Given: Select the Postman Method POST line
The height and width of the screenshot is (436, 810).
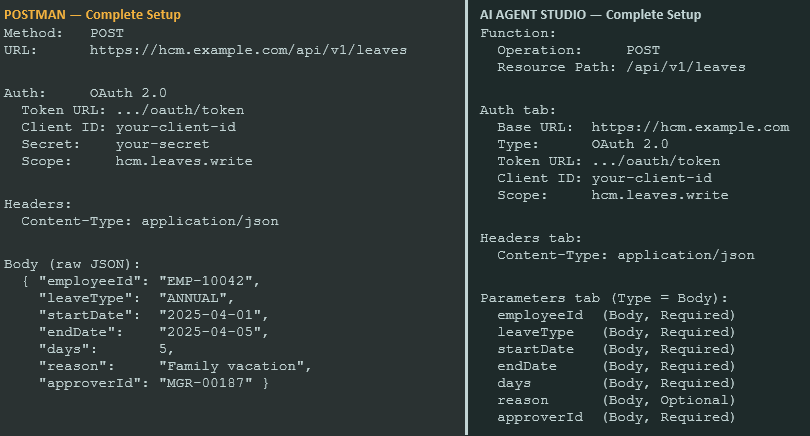Looking at the screenshot, I should pyautogui.click(x=58, y=33).
